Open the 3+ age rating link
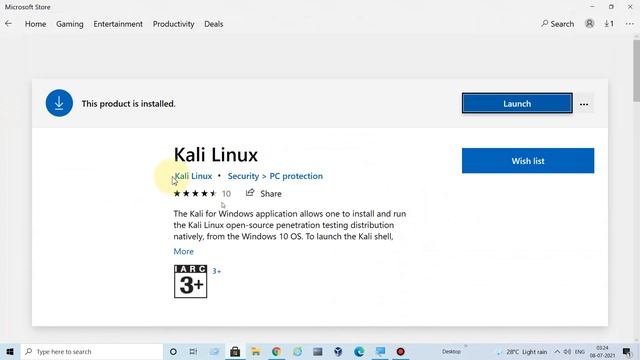 coord(216,271)
